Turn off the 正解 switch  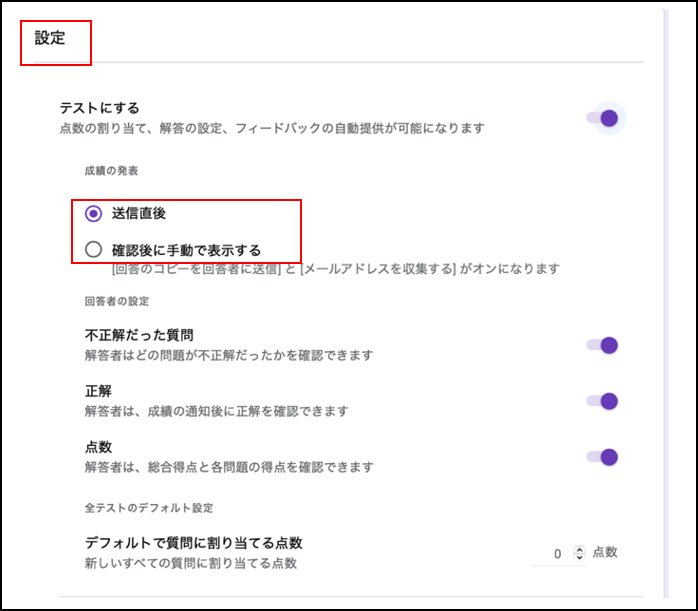602,401
